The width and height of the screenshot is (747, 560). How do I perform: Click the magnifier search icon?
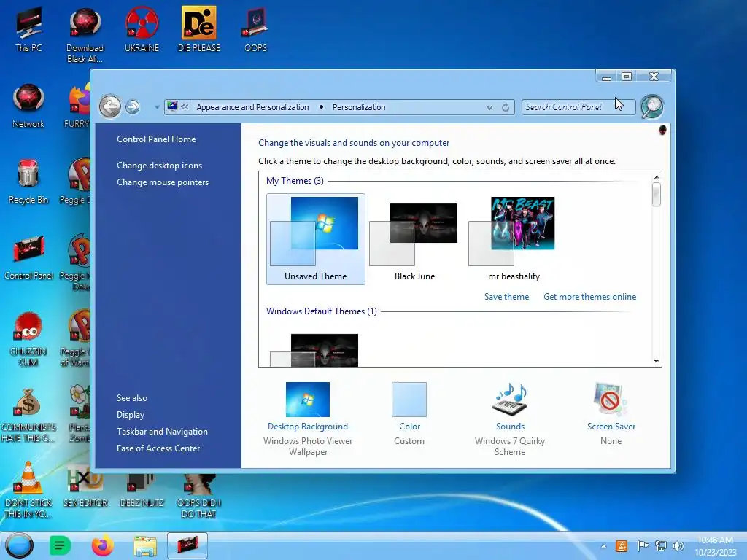(651, 106)
